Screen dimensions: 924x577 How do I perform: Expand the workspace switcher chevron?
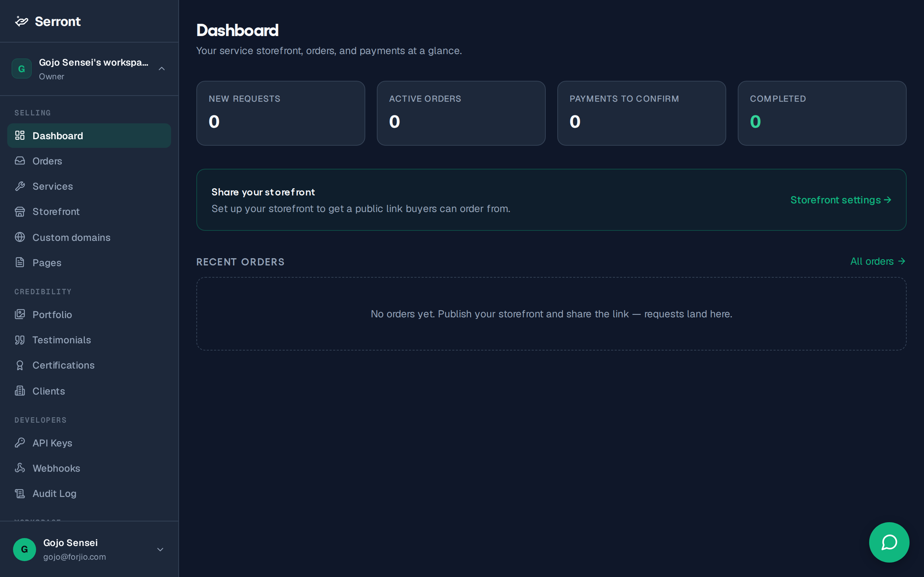[161, 69]
